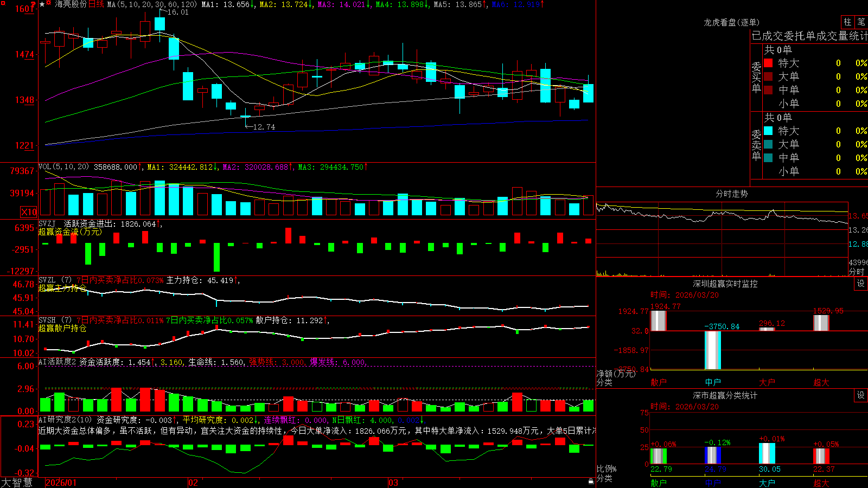Screen dimensions: 868x488
Task: Click the 分时走势 panel title
Action: pyautogui.click(x=731, y=194)
